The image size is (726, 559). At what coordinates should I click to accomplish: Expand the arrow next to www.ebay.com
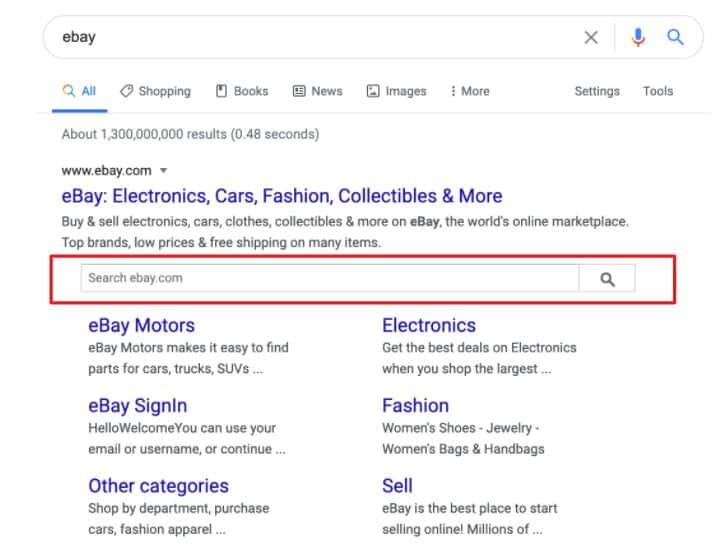pos(163,170)
